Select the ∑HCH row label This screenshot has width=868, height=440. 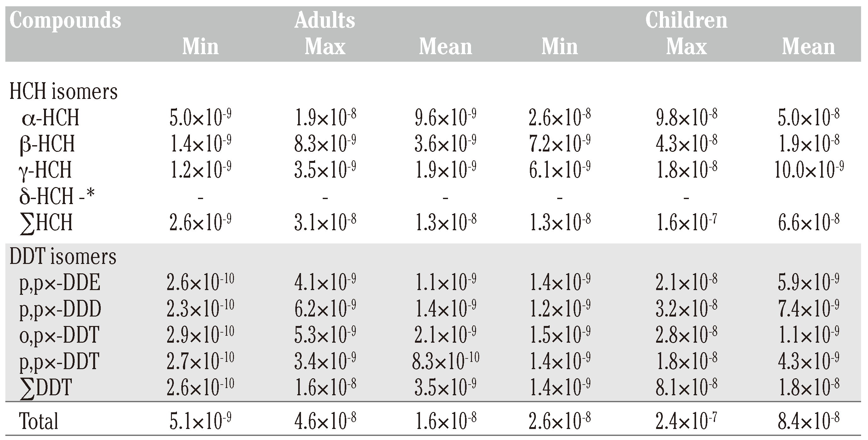point(47,223)
